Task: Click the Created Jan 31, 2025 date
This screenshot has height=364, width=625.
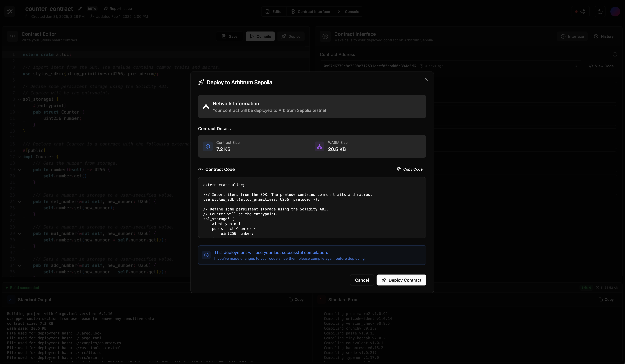Action: 55,16
